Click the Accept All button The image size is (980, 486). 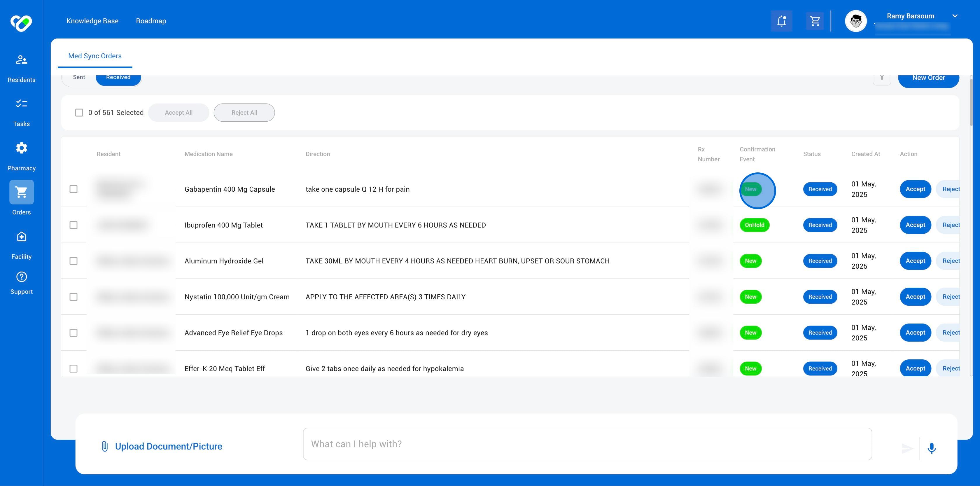[178, 113]
